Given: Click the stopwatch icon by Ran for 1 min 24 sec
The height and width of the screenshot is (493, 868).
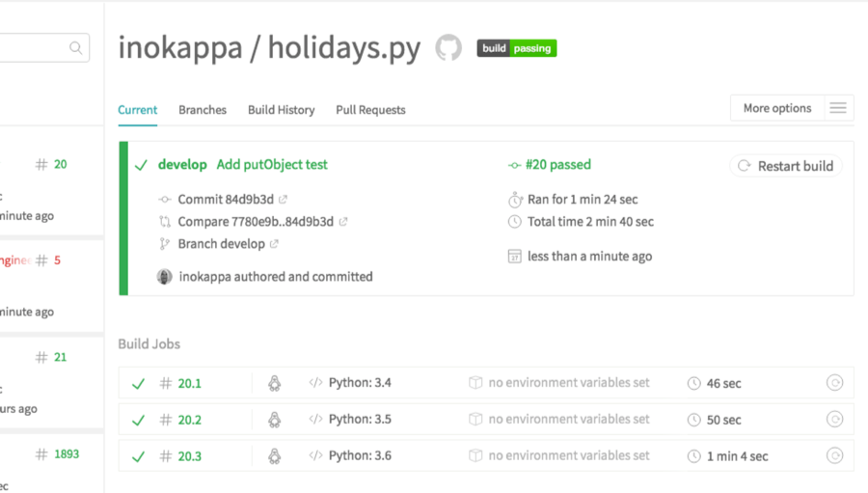Looking at the screenshot, I should [515, 200].
